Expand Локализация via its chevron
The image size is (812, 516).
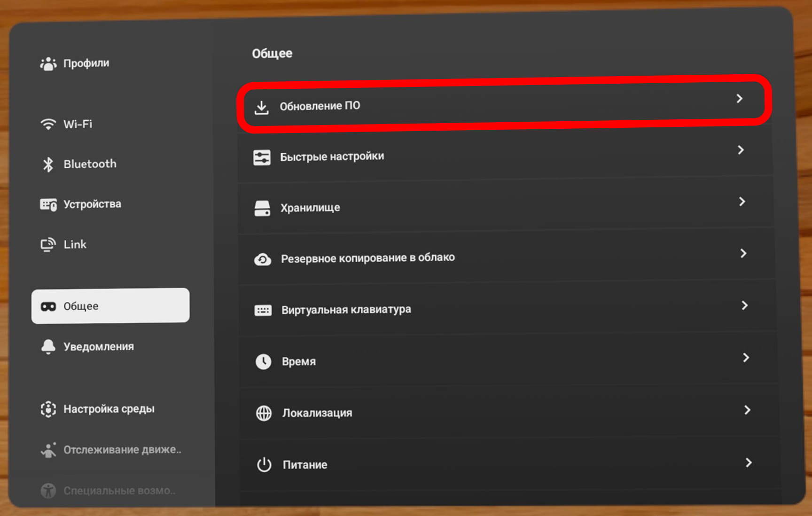(x=748, y=410)
